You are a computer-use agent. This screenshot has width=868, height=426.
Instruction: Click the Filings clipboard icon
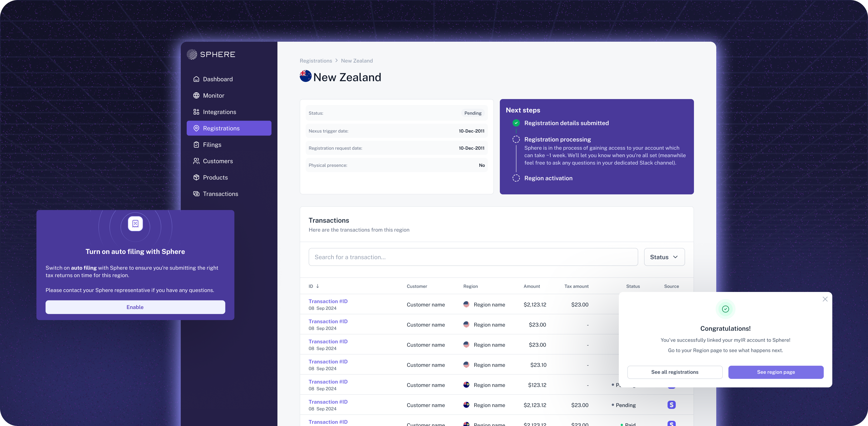pyautogui.click(x=196, y=145)
